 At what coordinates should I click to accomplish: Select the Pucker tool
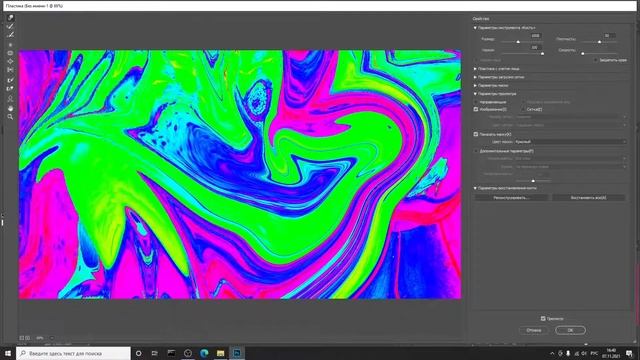10,53
